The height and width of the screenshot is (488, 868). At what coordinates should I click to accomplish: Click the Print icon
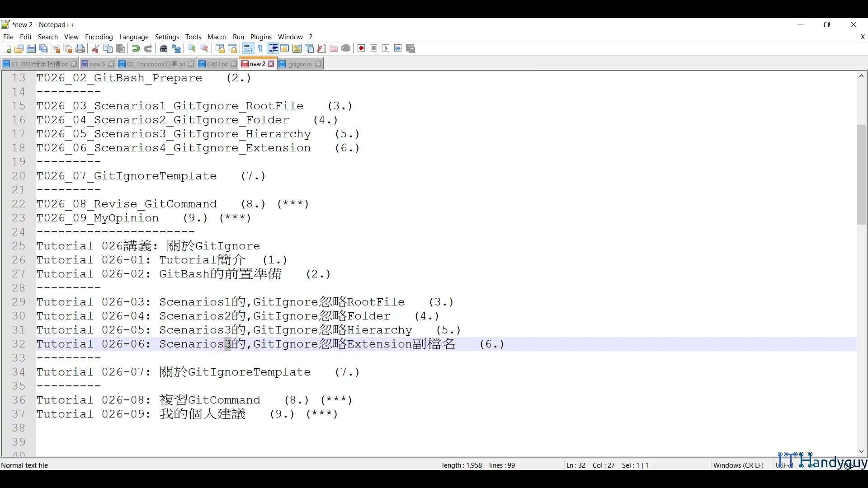pyautogui.click(x=80, y=48)
